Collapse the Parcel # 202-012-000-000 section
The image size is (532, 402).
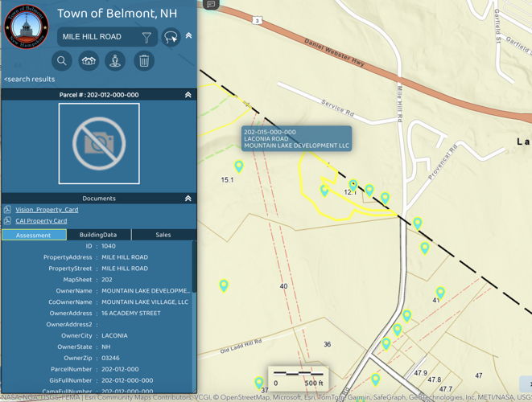188,95
